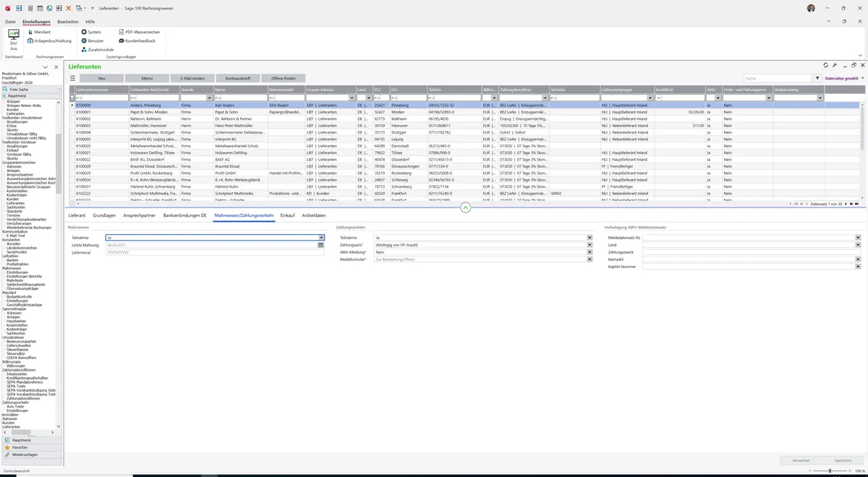The height and width of the screenshot is (477, 868).
Task: Sort by Kreditlimit column header
Action: [x=679, y=90]
